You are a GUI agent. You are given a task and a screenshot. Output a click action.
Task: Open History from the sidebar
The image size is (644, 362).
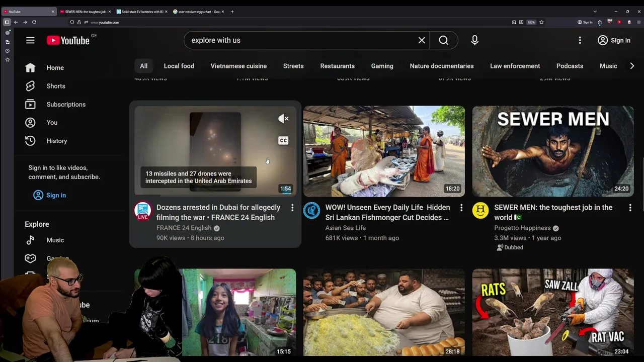pyautogui.click(x=57, y=141)
